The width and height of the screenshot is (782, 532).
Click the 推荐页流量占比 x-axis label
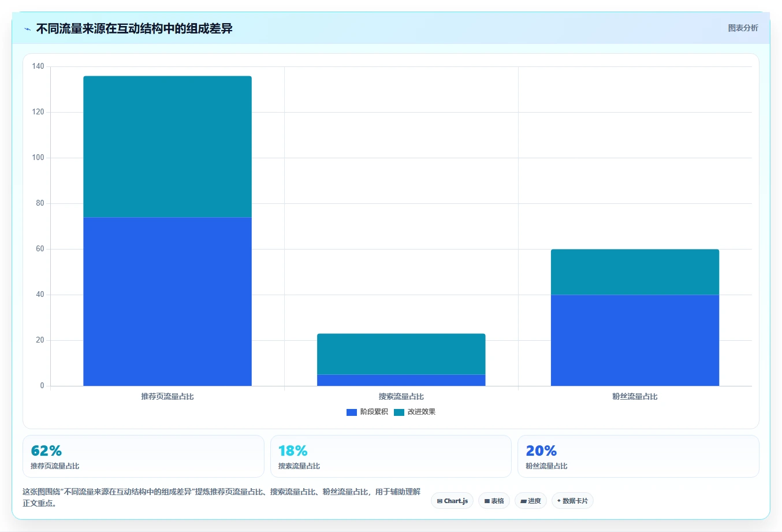click(167, 396)
